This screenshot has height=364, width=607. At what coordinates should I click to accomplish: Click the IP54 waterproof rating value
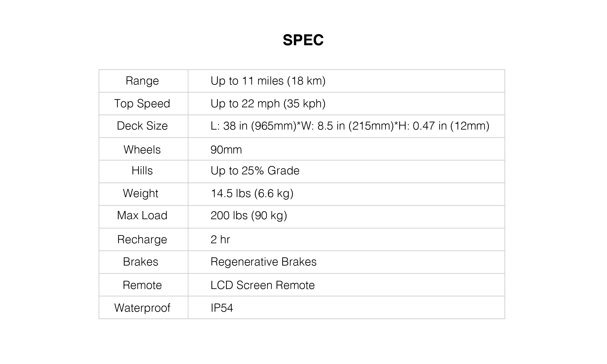[222, 308]
